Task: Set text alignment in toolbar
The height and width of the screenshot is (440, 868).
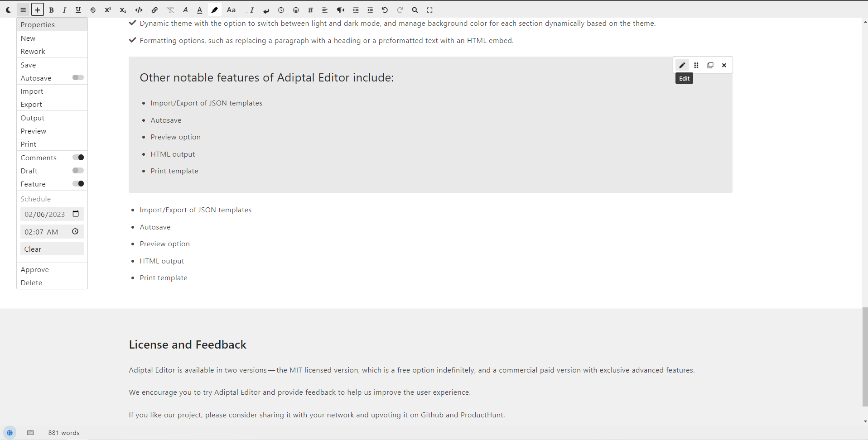Action: pos(325,10)
